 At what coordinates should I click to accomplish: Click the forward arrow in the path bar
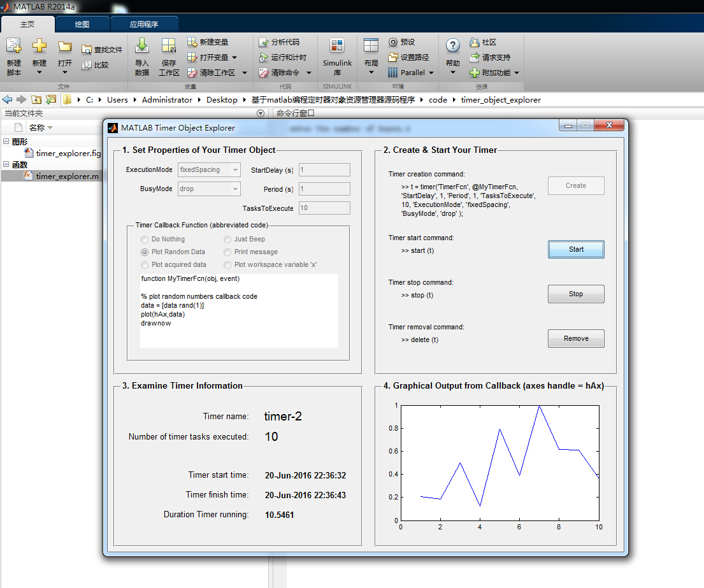tap(21, 99)
